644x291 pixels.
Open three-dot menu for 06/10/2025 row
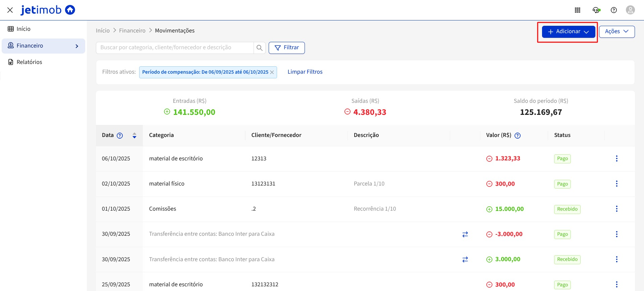click(616, 159)
